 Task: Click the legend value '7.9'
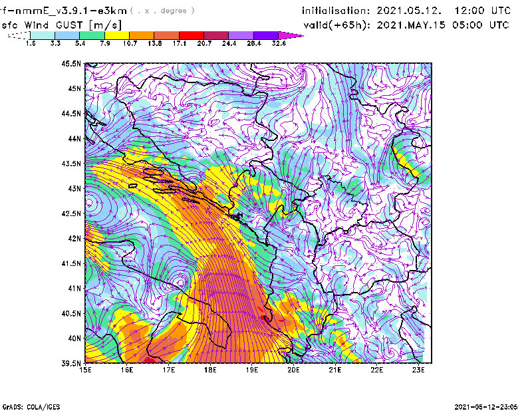pyautogui.click(x=105, y=43)
